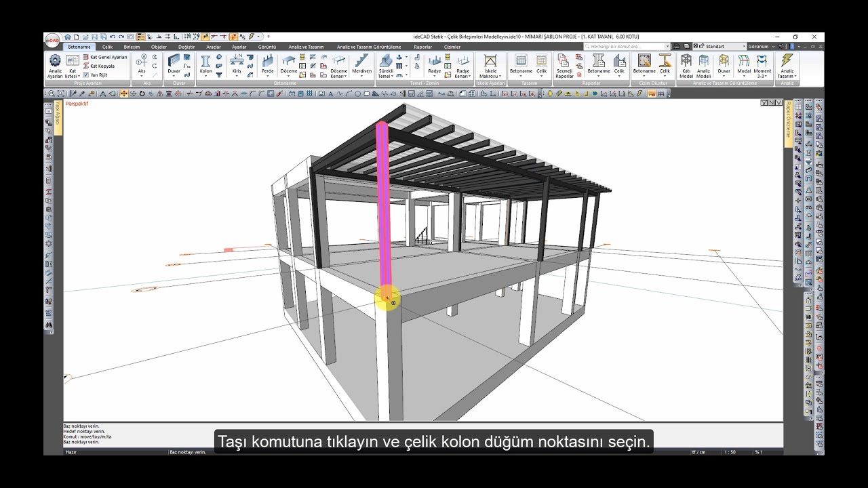Click the '1 : 50' scale in status bar
This screenshot has width=868, height=488.
pyautogui.click(x=730, y=452)
